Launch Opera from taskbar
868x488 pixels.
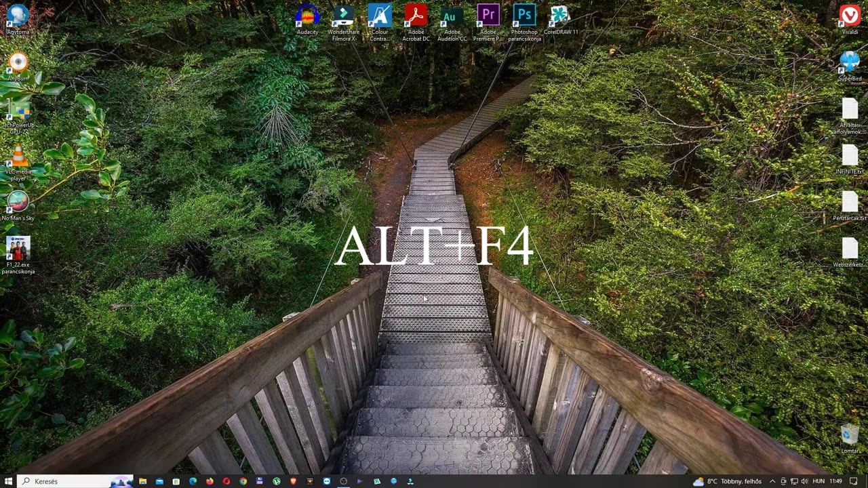tap(226, 481)
